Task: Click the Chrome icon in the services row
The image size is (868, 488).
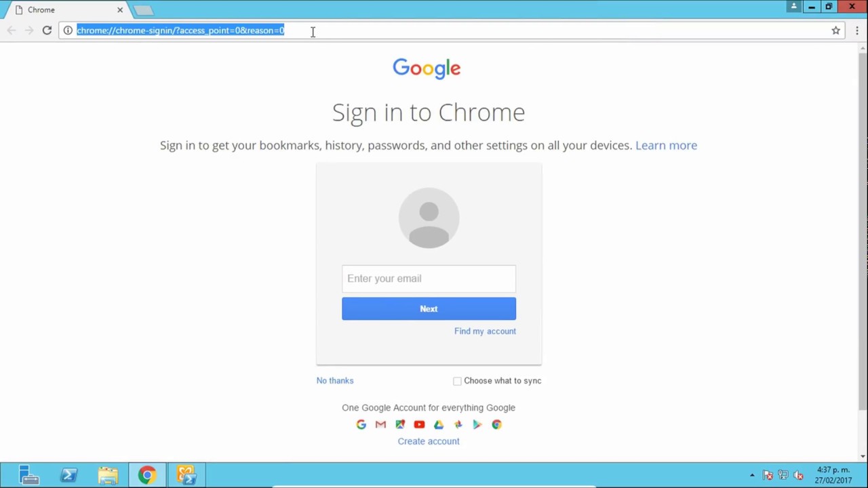Action: (496, 424)
